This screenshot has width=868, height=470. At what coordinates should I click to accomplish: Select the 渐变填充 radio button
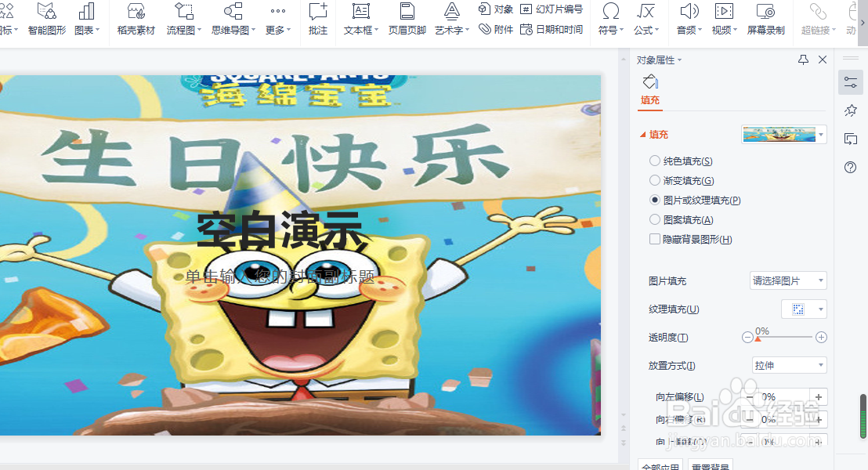tap(655, 180)
